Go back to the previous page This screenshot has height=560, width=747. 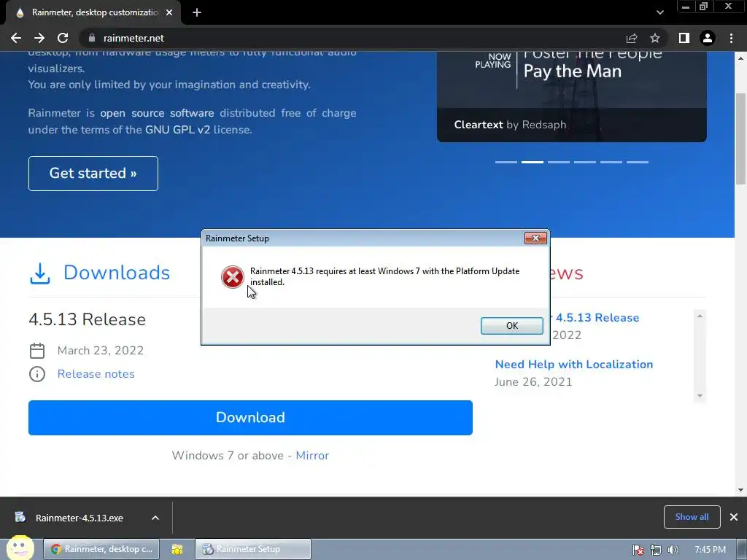click(16, 38)
